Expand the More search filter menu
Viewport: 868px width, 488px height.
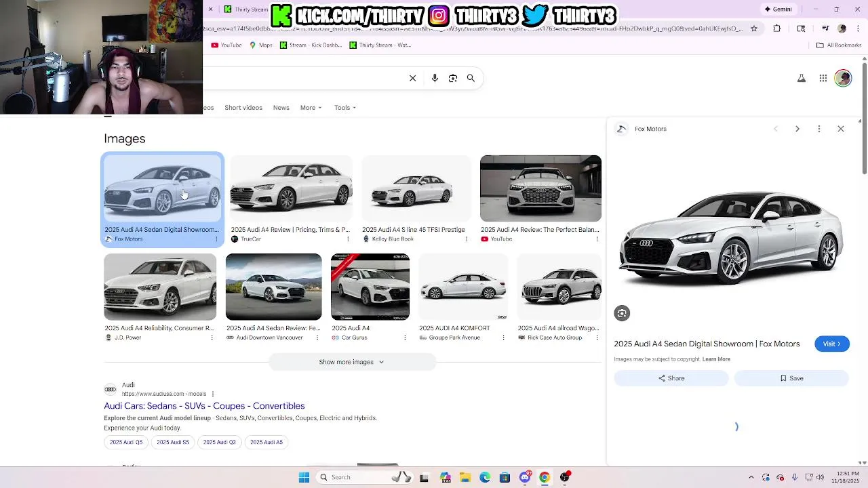(x=311, y=108)
